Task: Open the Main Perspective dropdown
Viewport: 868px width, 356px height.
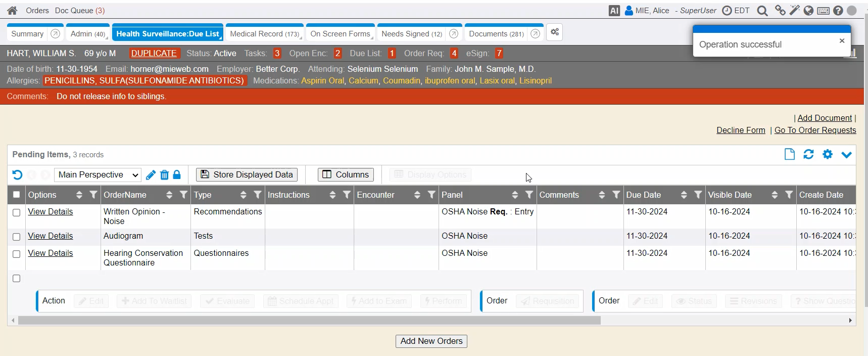Action: pos(98,175)
